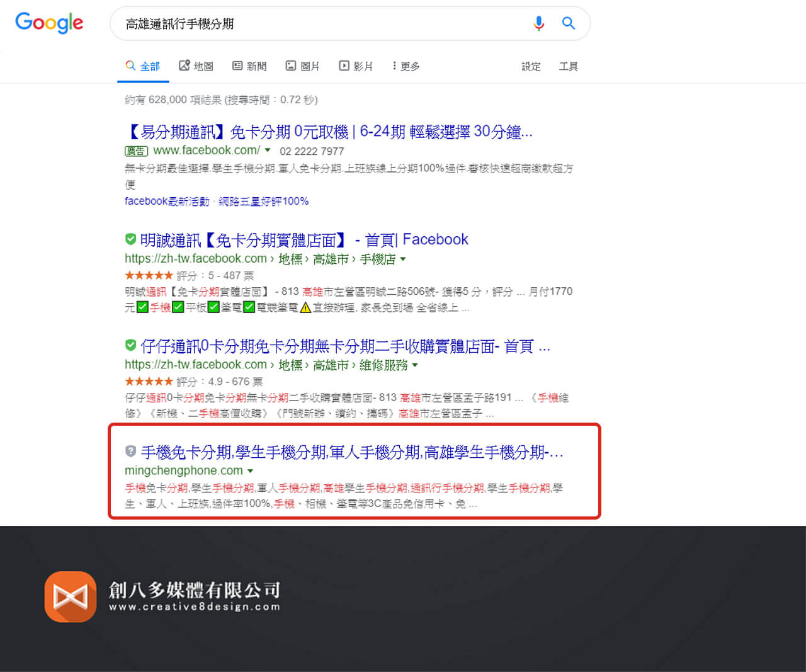Select the 全部 tab

[143, 66]
